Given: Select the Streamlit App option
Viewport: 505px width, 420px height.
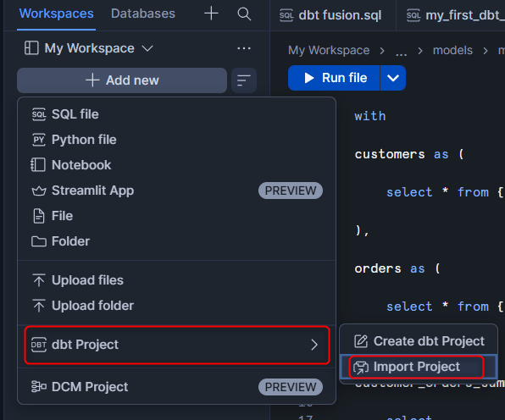Looking at the screenshot, I should click(176, 191).
